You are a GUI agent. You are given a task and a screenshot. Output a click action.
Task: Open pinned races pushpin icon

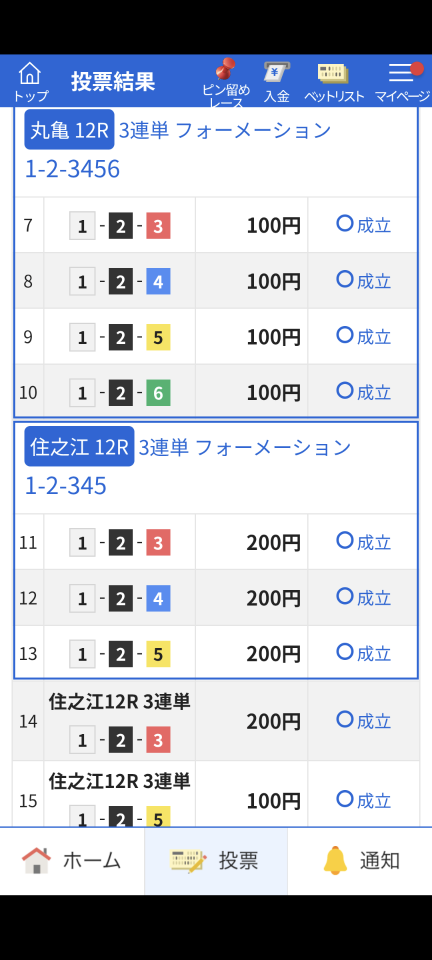point(226,69)
